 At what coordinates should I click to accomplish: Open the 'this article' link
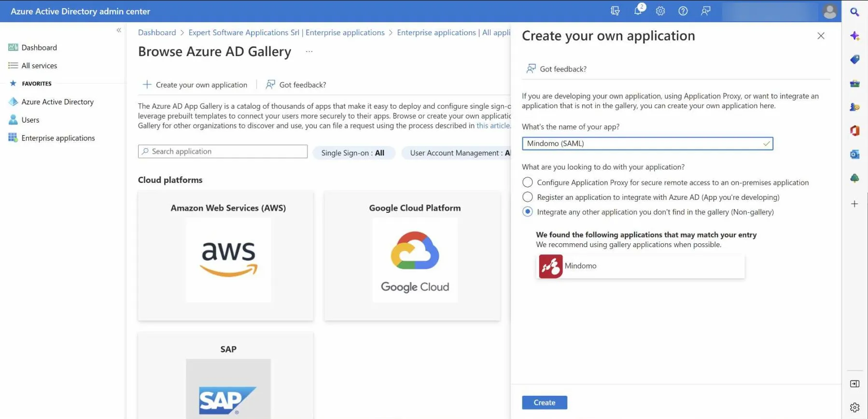click(493, 126)
